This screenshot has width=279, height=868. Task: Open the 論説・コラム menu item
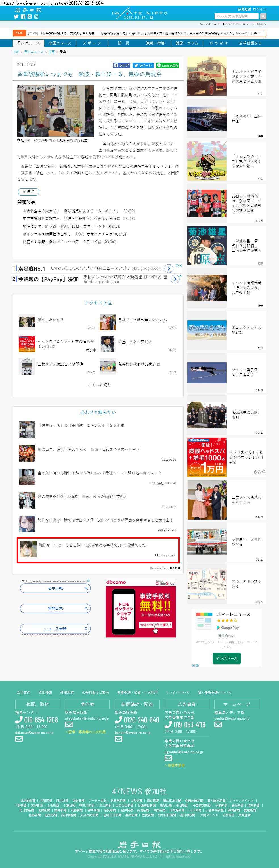point(187,43)
